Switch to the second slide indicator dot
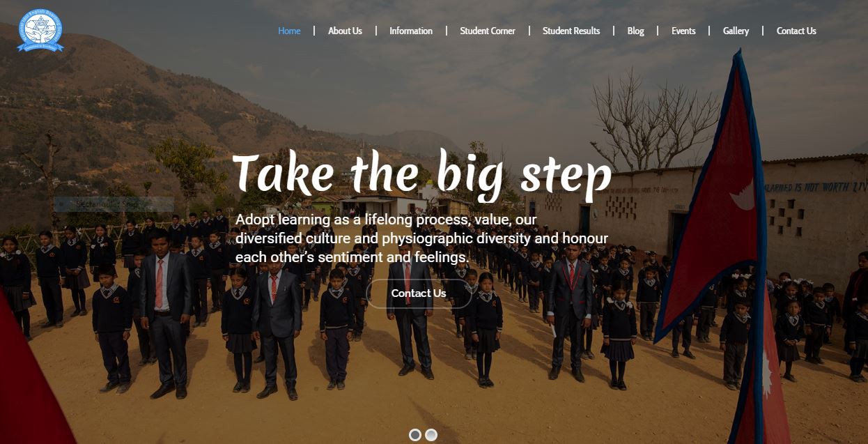This screenshot has width=868, height=444. 431,435
